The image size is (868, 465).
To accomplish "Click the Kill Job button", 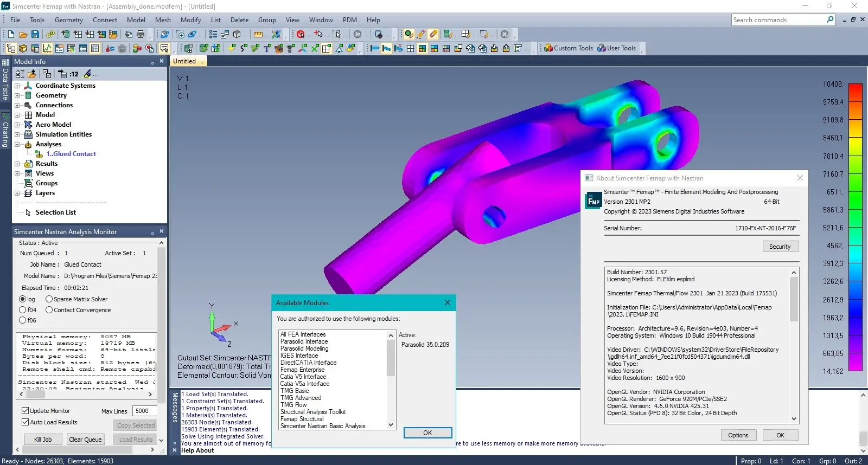I will click(x=43, y=440).
